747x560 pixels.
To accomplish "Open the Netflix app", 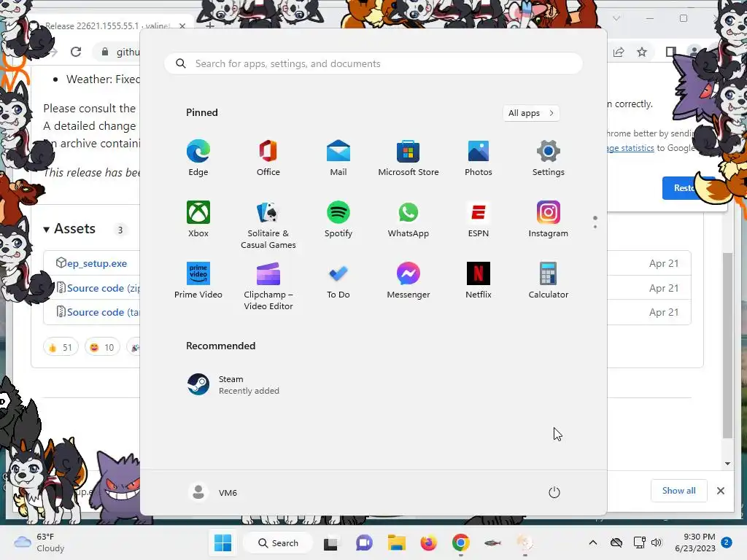I will 479,281.
